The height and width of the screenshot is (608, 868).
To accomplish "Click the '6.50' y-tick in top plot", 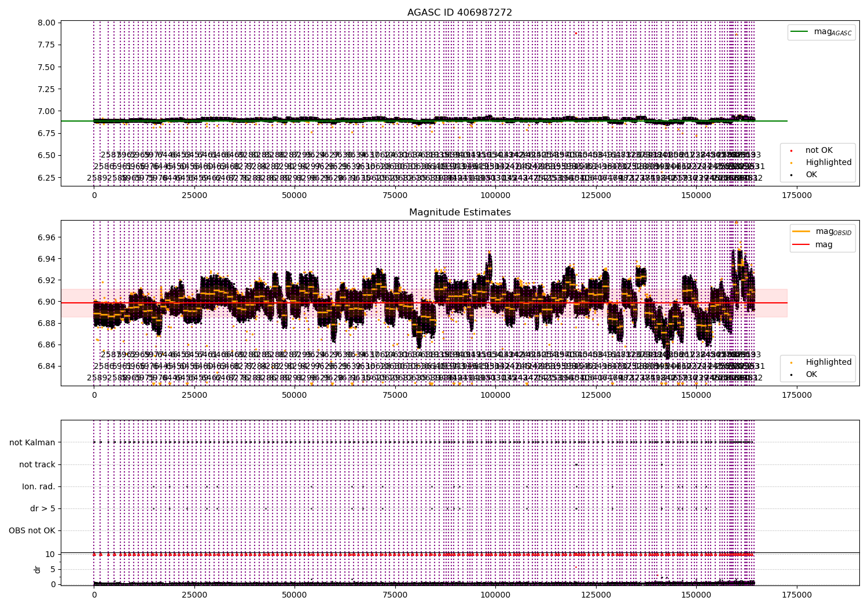I will click(47, 155).
